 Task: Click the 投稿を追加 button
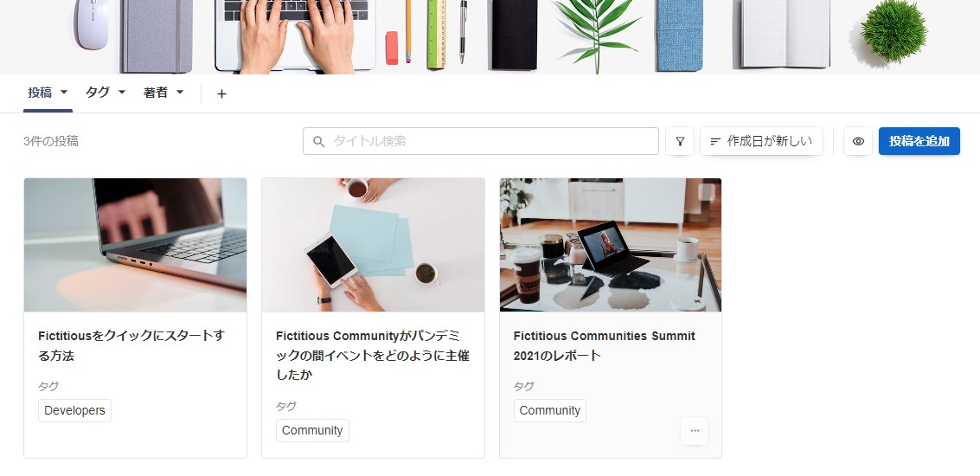pos(919,141)
